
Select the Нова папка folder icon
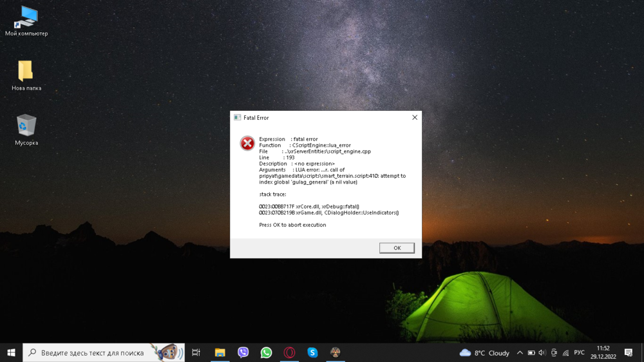(26, 75)
